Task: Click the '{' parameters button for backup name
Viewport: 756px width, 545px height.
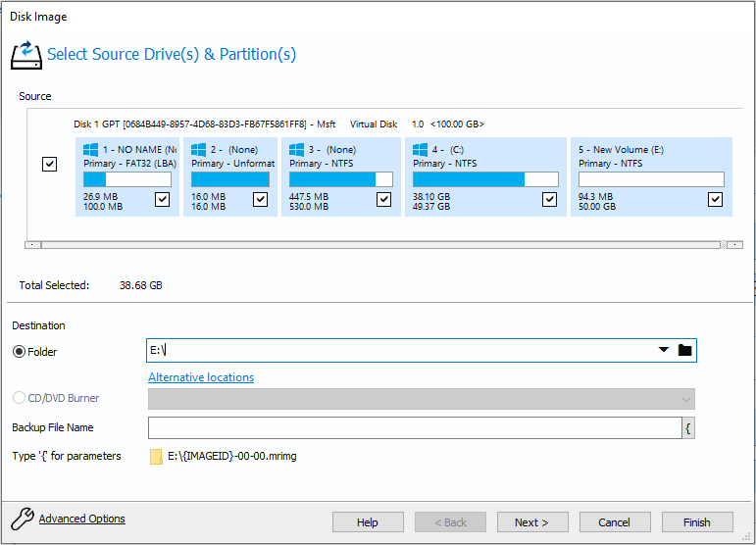Action: pos(688,428)
